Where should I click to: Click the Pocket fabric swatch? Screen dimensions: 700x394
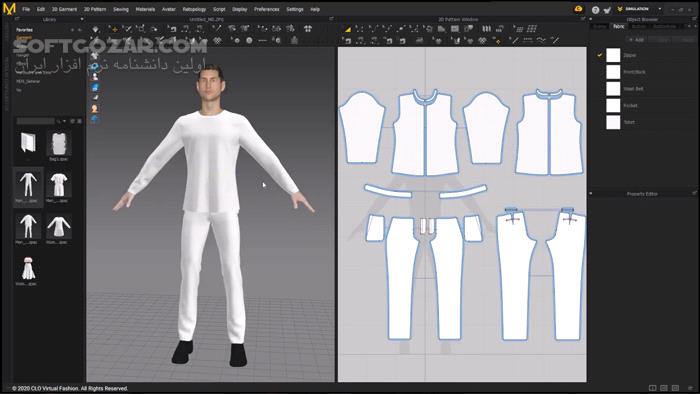click(613, 106)
